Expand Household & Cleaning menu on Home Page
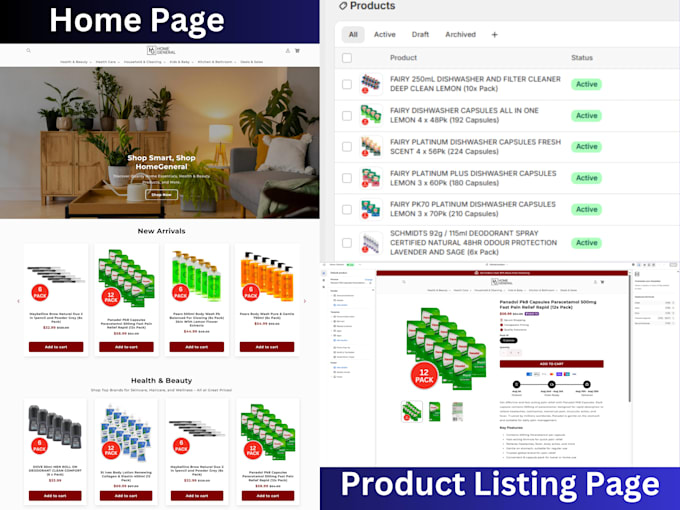The image size is (680, 510). tap(144, 62)
